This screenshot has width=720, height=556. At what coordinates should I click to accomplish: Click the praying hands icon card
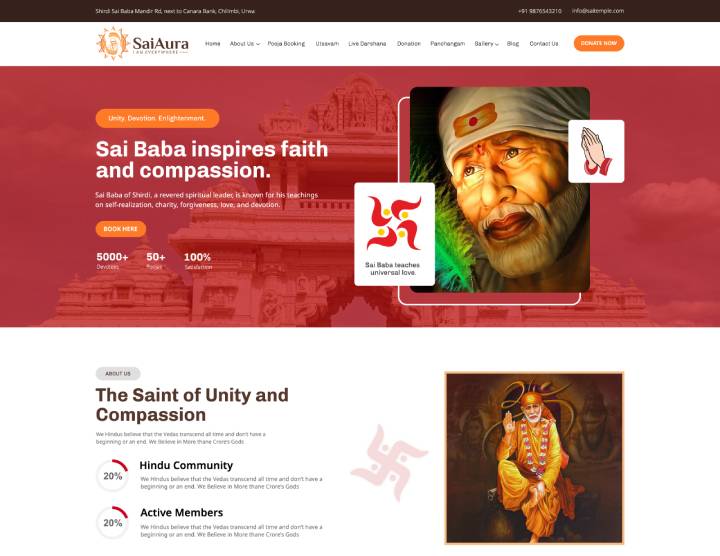tap(596, 151)
